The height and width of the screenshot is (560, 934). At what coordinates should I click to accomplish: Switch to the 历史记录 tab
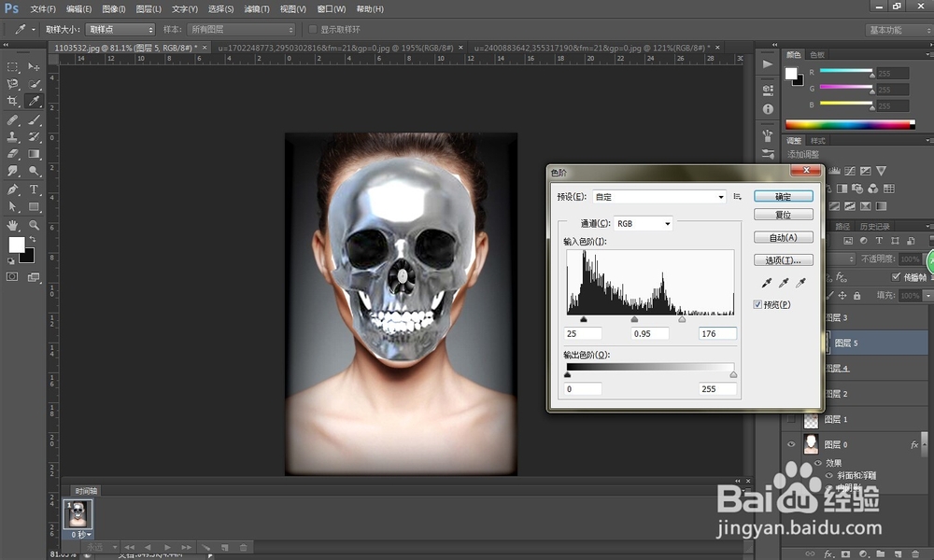[x=875, y=226]
